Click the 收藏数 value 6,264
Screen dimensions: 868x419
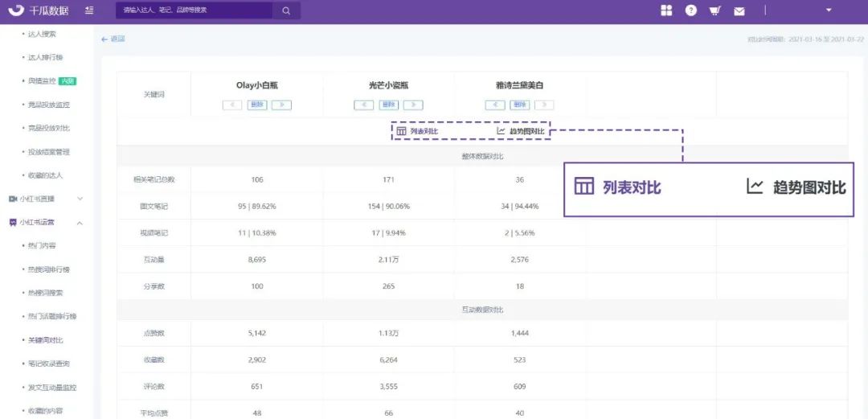click(388, 359)
